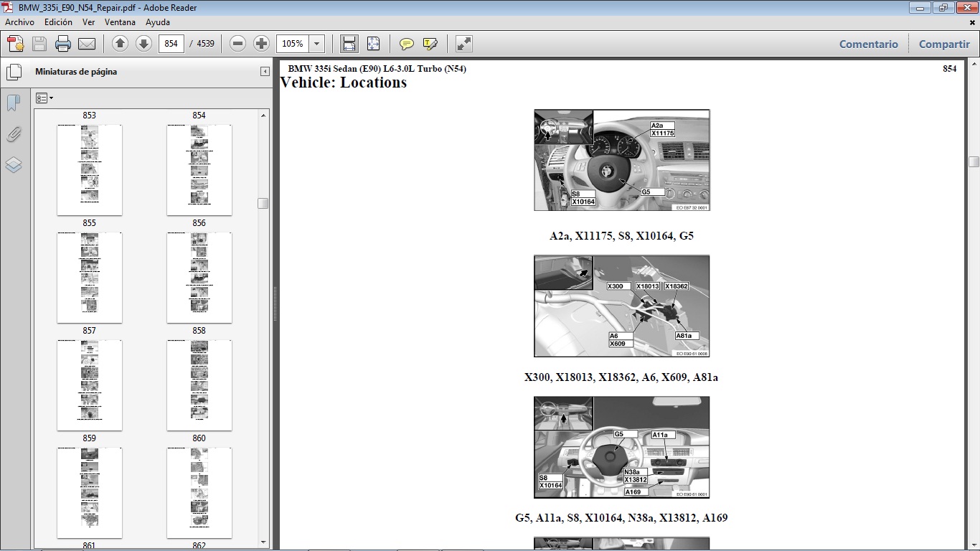980x551 pixels.
Task: Open the Compartir pane
Action: tap(944, 44)
